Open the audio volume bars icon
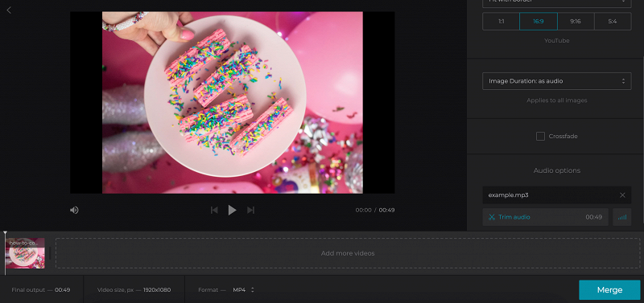644x303 pixels. tap(621, 217)
